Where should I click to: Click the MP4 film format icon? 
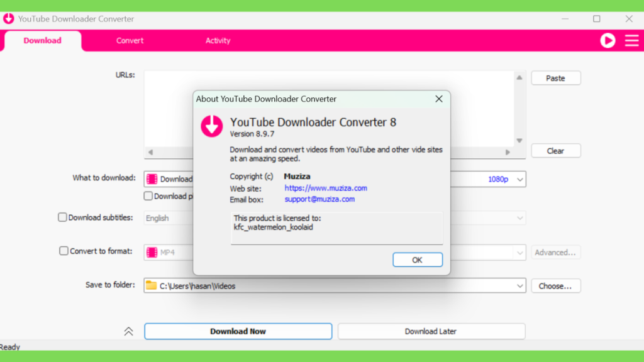(x=152, y=252)
